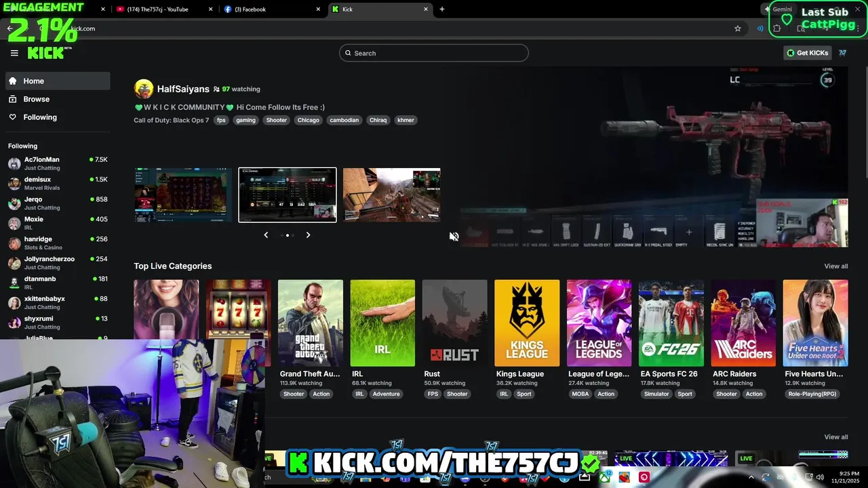Open HalfSaiyans channel avatar
Screen dimensions: 868x488
click(x=144, y=89)
